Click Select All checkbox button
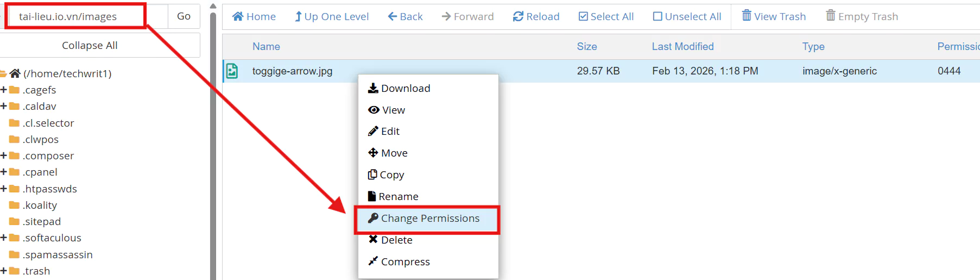980x280 pixels. pyautogui.click(x=606, y=16)
